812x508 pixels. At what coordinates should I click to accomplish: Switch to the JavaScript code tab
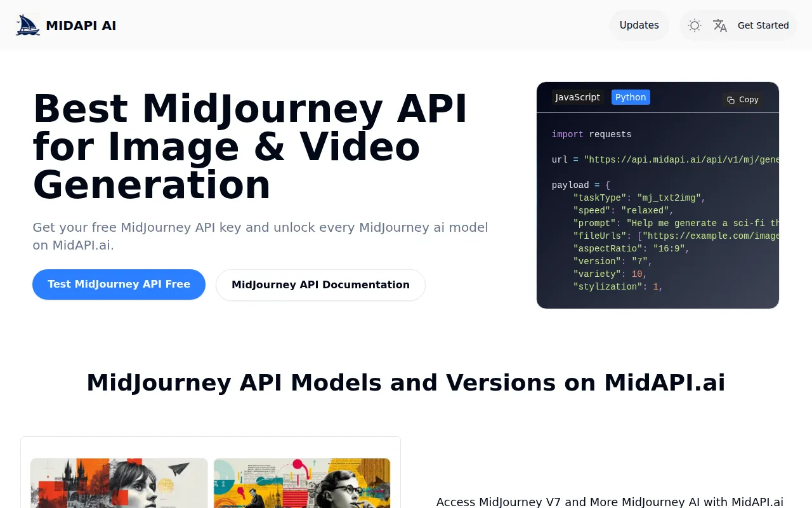pos(577,97)
